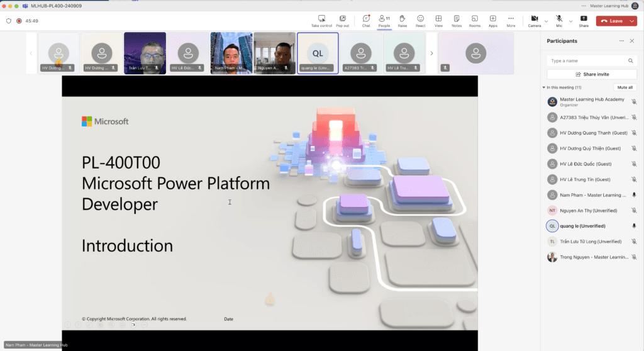Click the Take control button

point(321,21)
